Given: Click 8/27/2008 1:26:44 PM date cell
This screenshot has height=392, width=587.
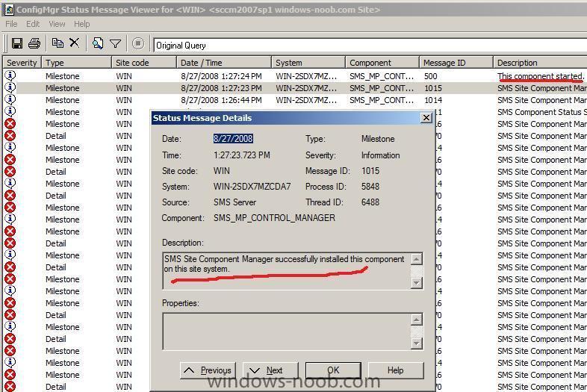Looking at the screenshot, I should [x=221, y=100].
